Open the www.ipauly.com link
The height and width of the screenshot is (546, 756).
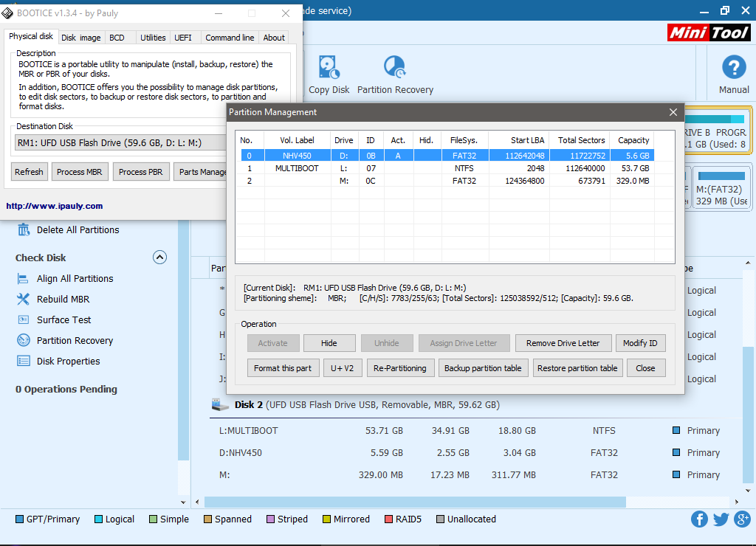tap(55, 206)
